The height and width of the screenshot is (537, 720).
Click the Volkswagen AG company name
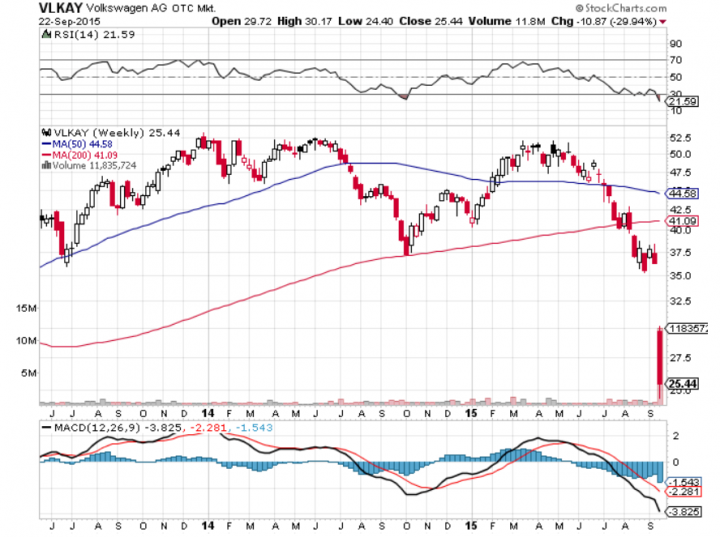tap(128, 8)
